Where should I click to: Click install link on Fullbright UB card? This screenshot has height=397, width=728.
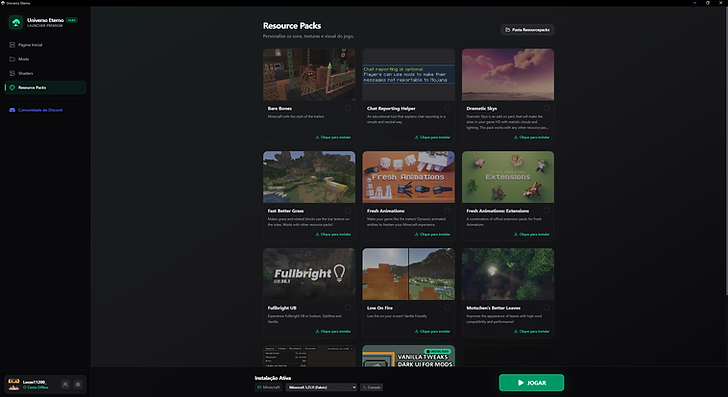pos(333,332)
